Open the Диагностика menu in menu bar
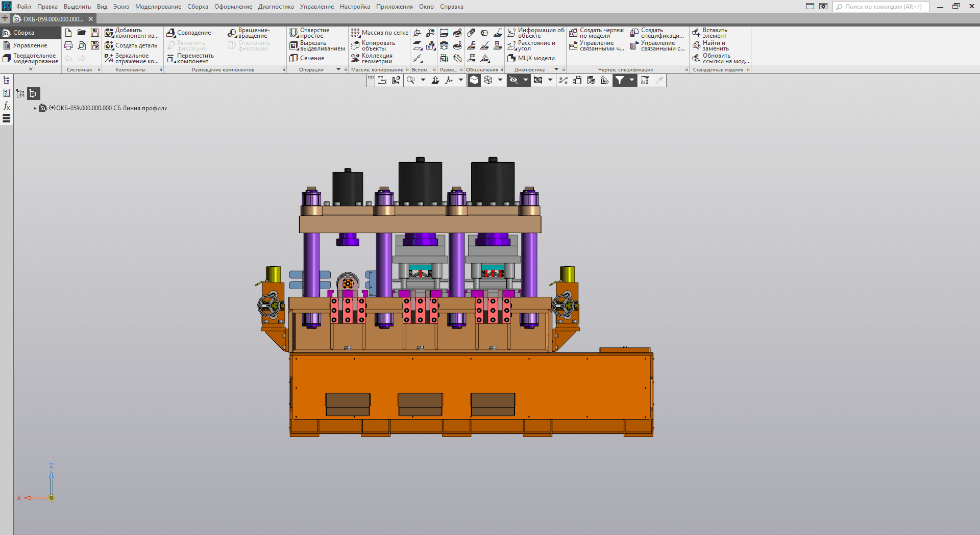 [276, 7]
